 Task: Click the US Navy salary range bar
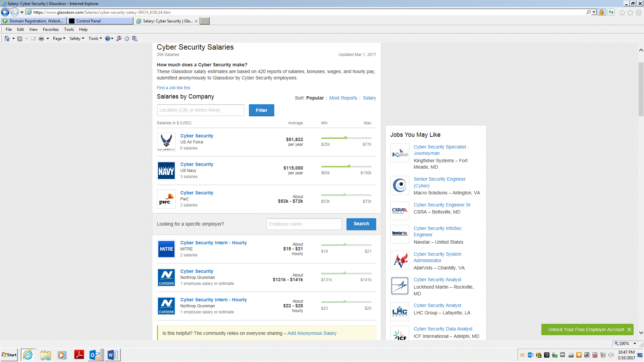click(346, 166)
